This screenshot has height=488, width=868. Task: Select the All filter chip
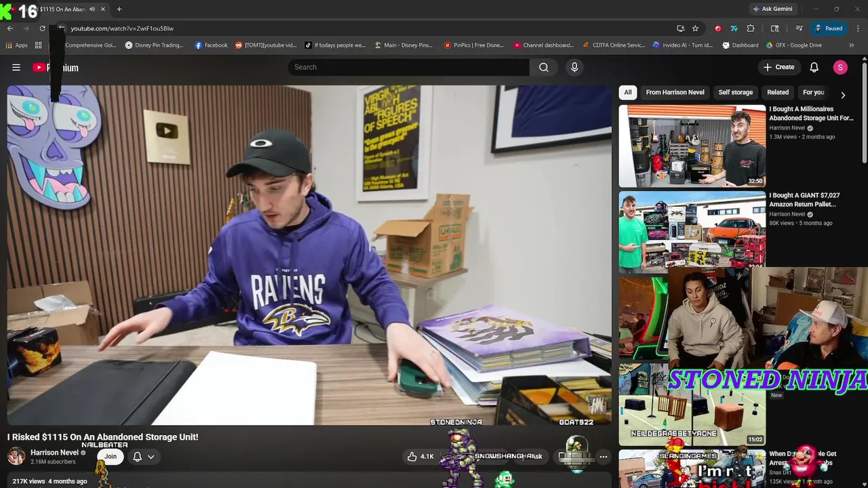pos(628,92)
